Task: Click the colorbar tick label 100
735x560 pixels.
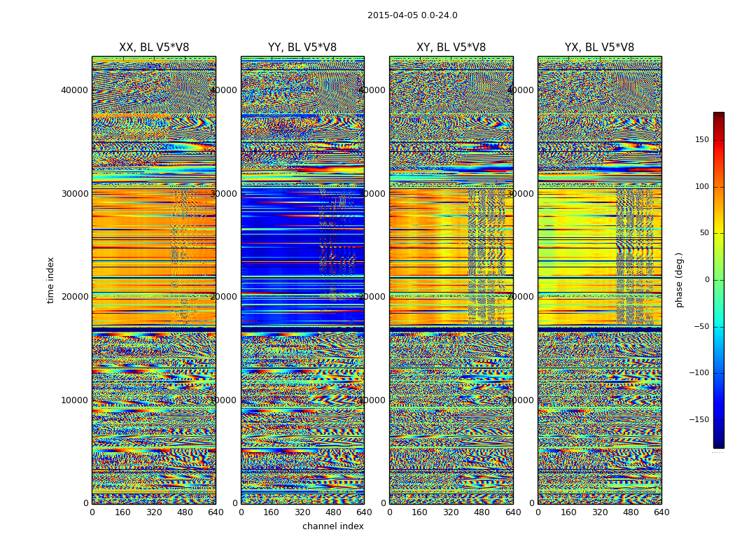Action: [702, 186]
